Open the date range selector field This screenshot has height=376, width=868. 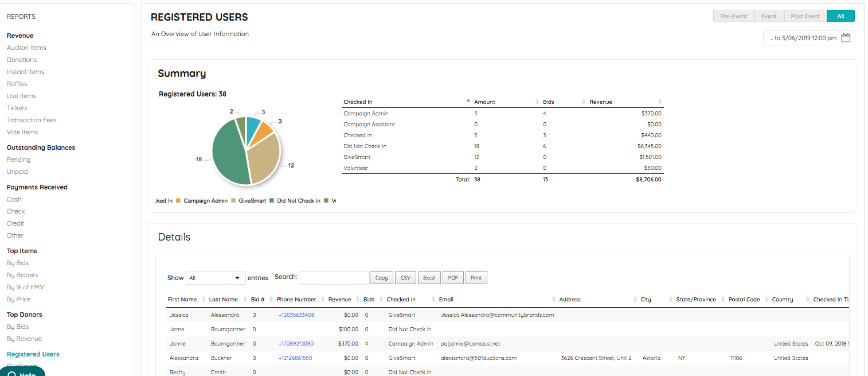pyautogui.click(x=809, y=38)
